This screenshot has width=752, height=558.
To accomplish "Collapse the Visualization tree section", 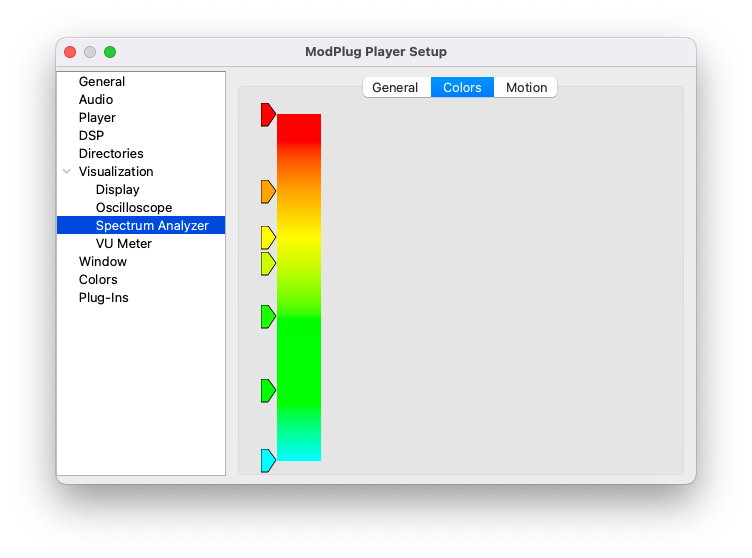I will pos(67,172).
